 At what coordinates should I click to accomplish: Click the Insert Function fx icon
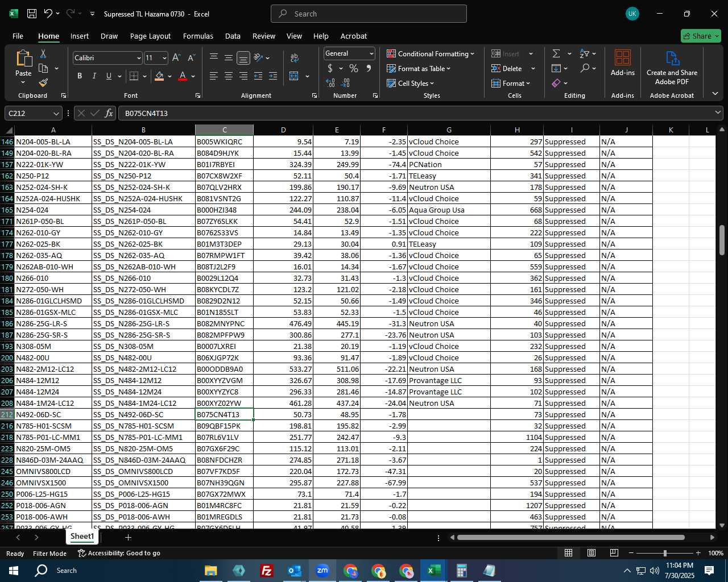(109, 113)
